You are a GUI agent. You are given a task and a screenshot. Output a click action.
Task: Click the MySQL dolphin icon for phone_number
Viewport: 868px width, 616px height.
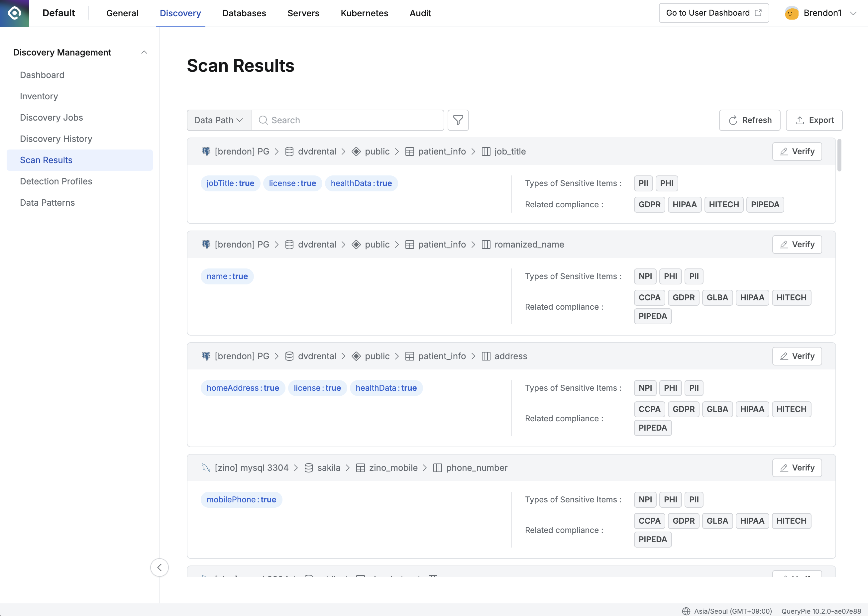tap(206, 468)
